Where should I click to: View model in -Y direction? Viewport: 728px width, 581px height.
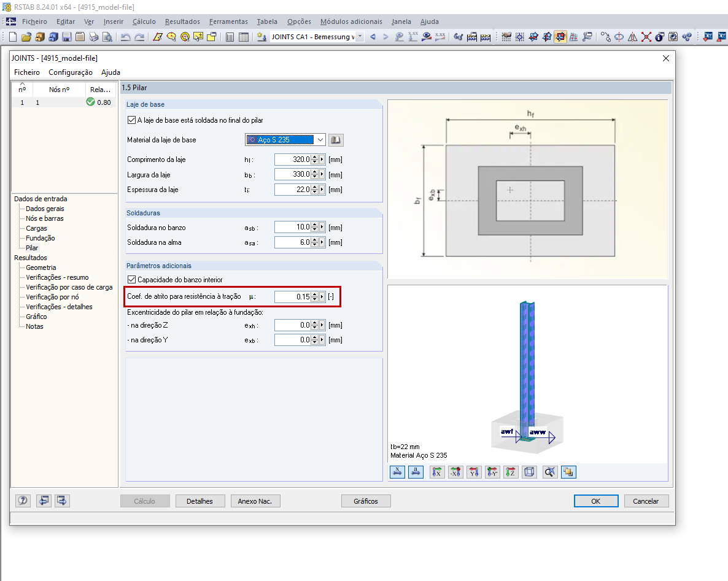pyautogui.click(x=492, y=472)
